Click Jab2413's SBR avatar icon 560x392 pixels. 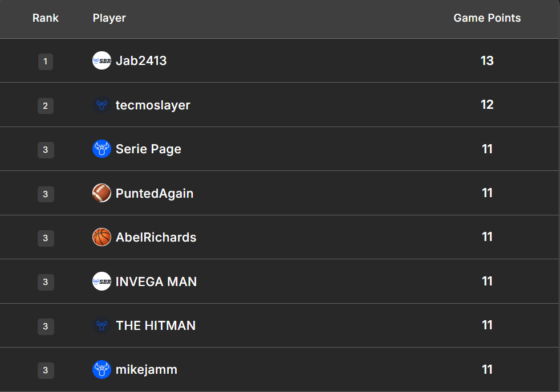(102, 60)
